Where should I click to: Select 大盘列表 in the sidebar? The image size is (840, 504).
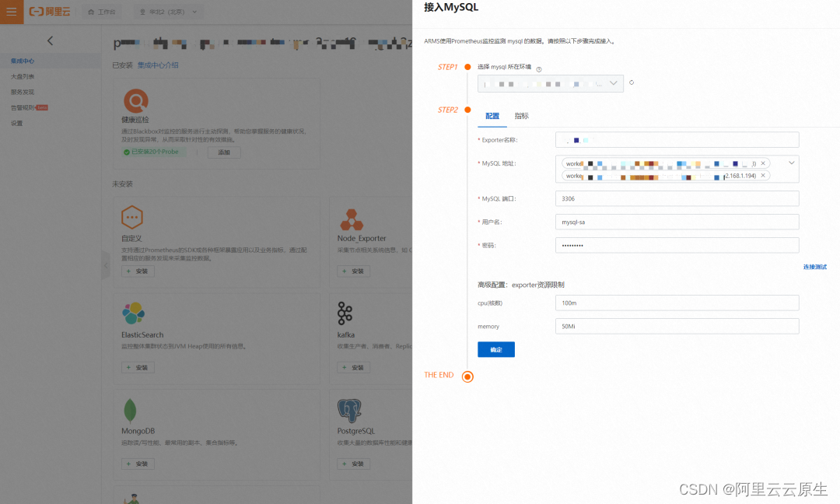tap(23, 76)
